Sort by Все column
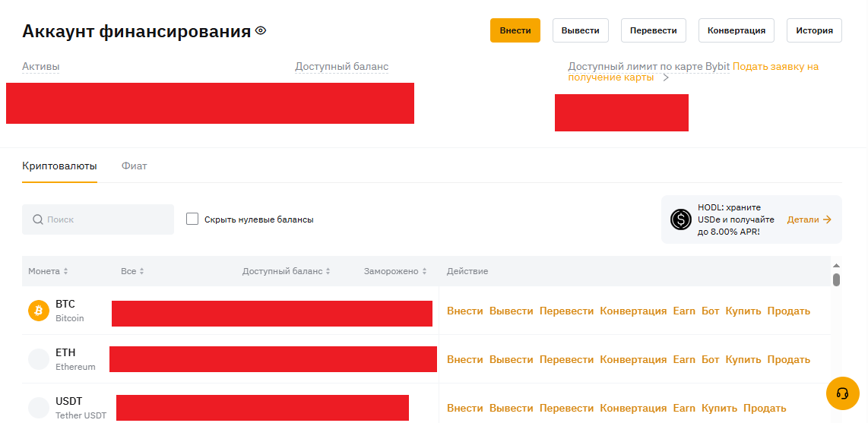The width and height of the screenshot is (868, 423). coord(132,271)
